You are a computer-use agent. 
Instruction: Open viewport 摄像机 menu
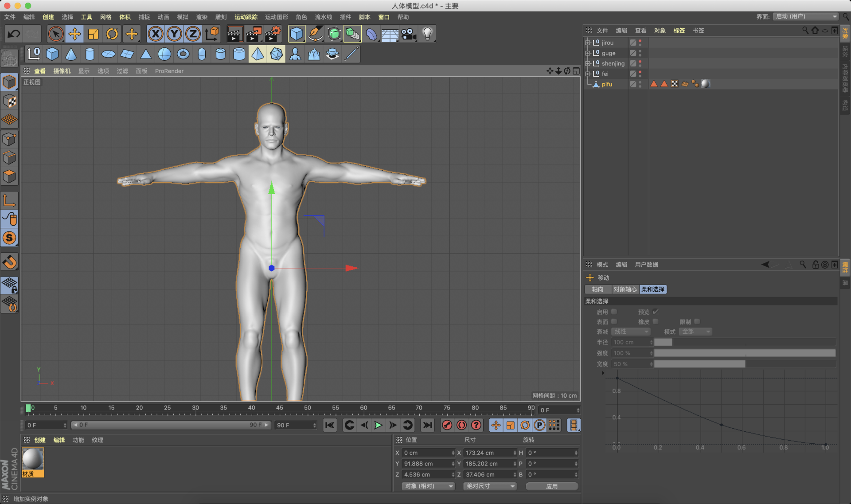pos(62,71)
